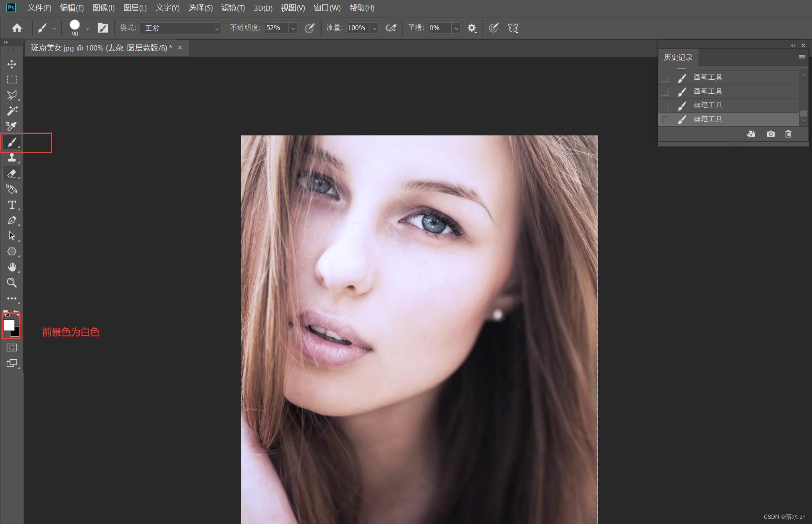Click the 流量 flow value field

click(357, 28)
